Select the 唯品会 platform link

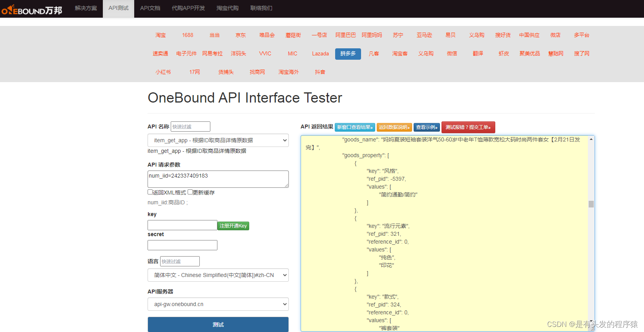[x=267, y=35]
